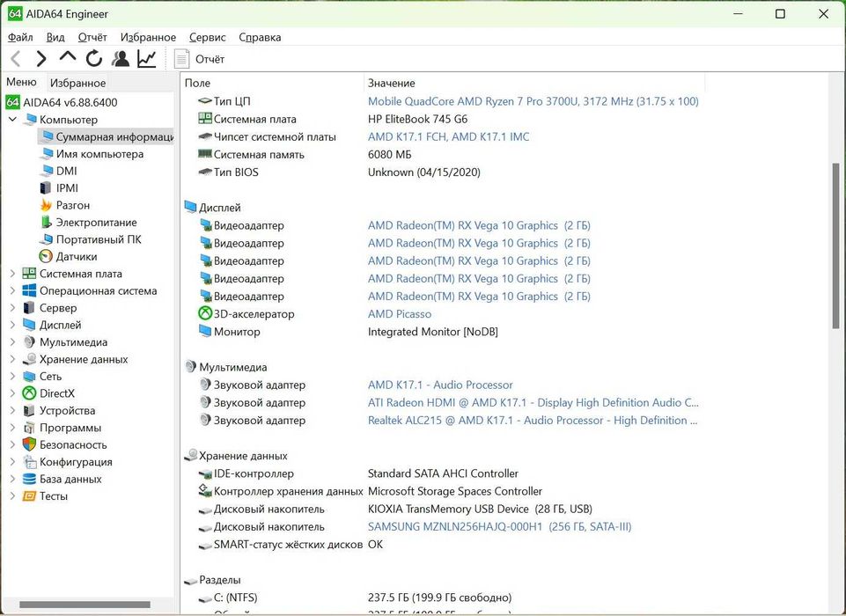The width and height of the screenshot is (846, 616).
Task: Select the KIOXIA TransMemory USB Device value
Action: pyautogui.click(x=480, y=509)
